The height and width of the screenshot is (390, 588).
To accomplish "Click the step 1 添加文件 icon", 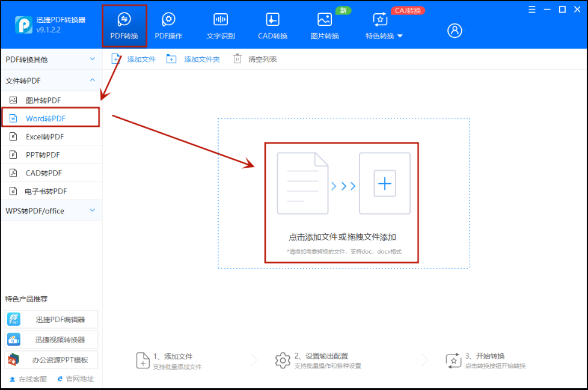I will pos(143,361).
